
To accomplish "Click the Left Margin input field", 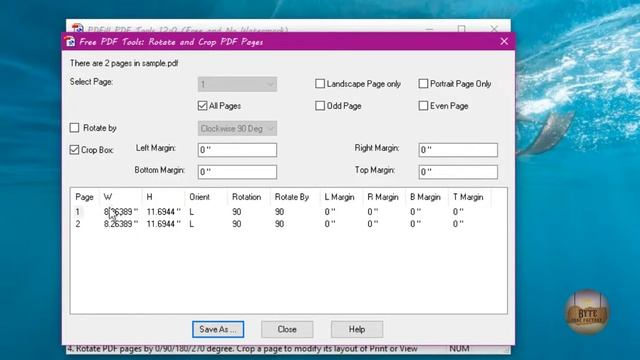I will point(237,150).
